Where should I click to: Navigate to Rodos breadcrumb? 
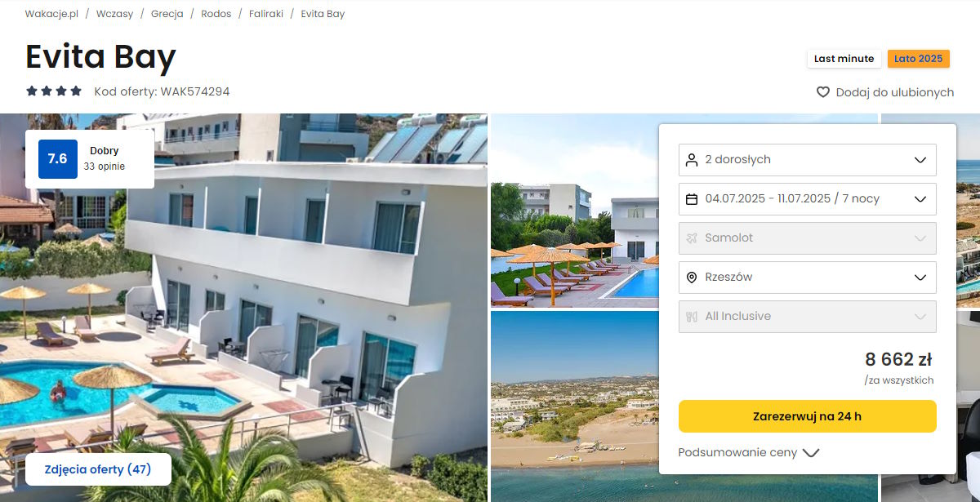point(216,14)
